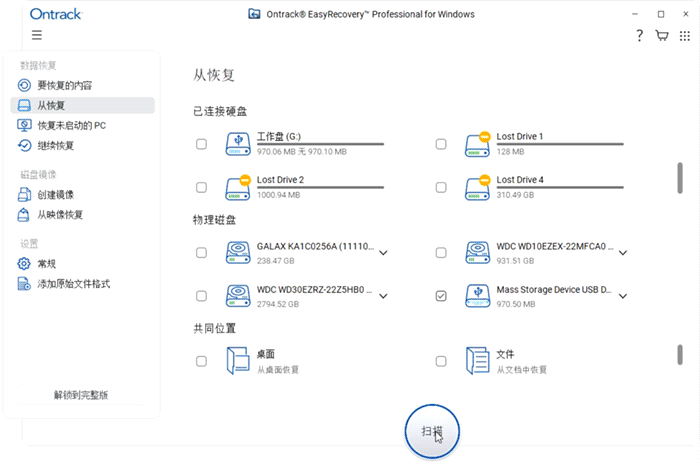Click the WDC WD30EZRZ disk icon

coord(238,296)
